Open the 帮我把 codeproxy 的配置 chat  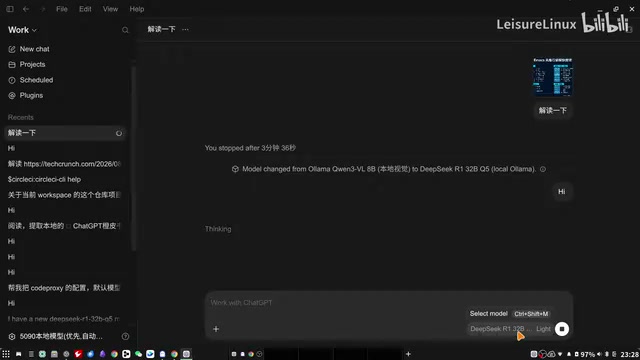(64, 288)
